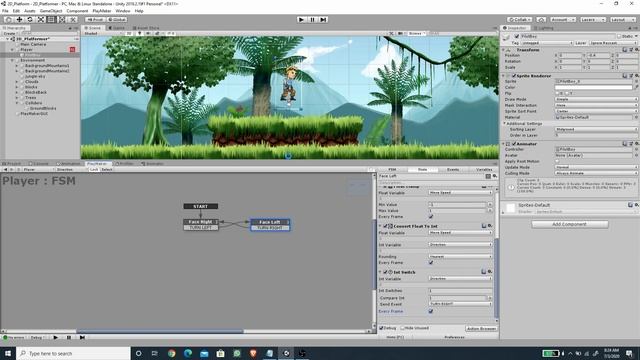
Task: Select the custom editor tools icon
Action: 72,20
